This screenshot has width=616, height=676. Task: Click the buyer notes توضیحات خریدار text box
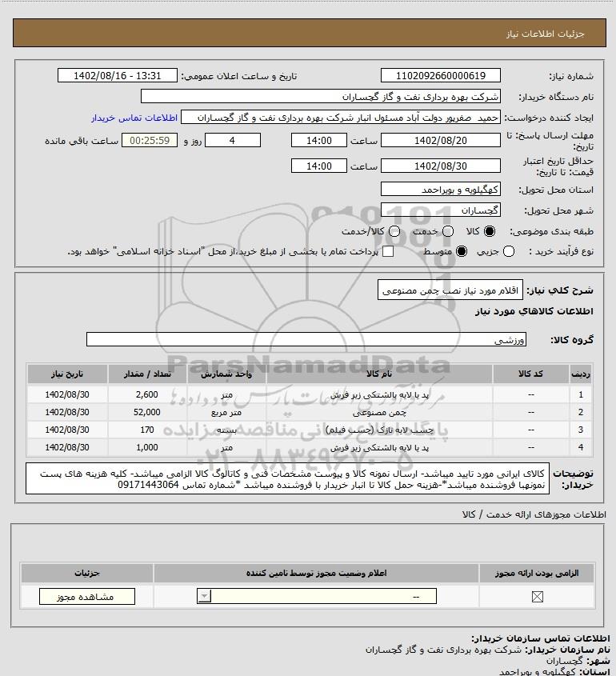coord(287,478)
